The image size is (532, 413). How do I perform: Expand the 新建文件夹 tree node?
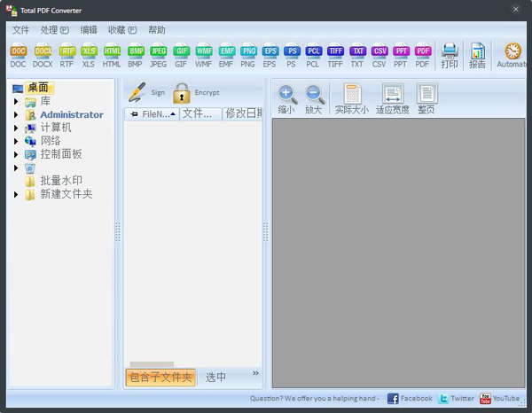click(x=16, y=195)
